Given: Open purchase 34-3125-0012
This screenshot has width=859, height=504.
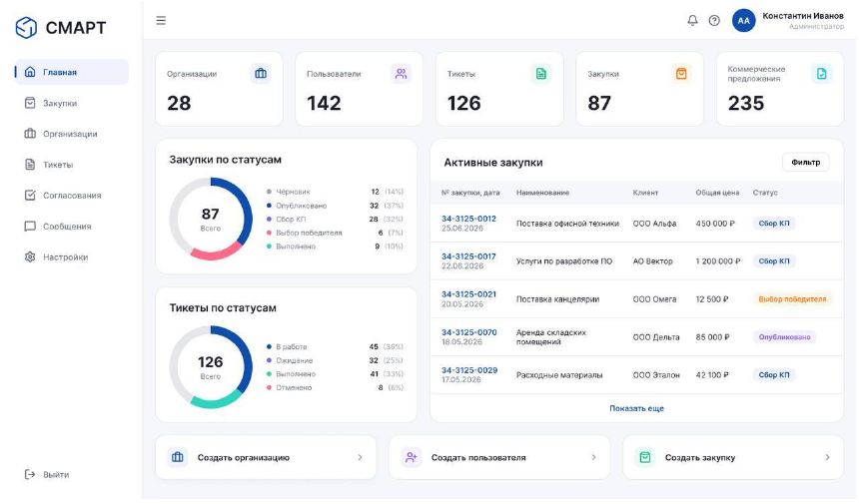Looking at the screenshot, I should (470, 219).
